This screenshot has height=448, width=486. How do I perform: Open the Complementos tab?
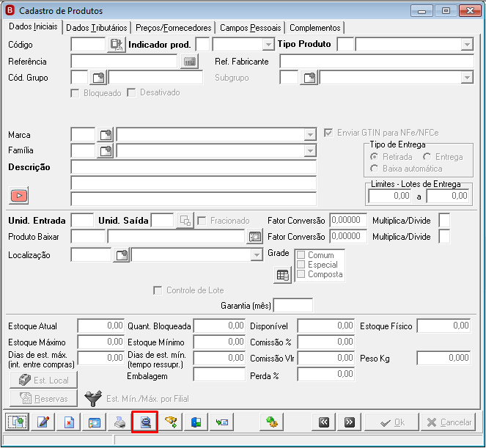point(315,28)
